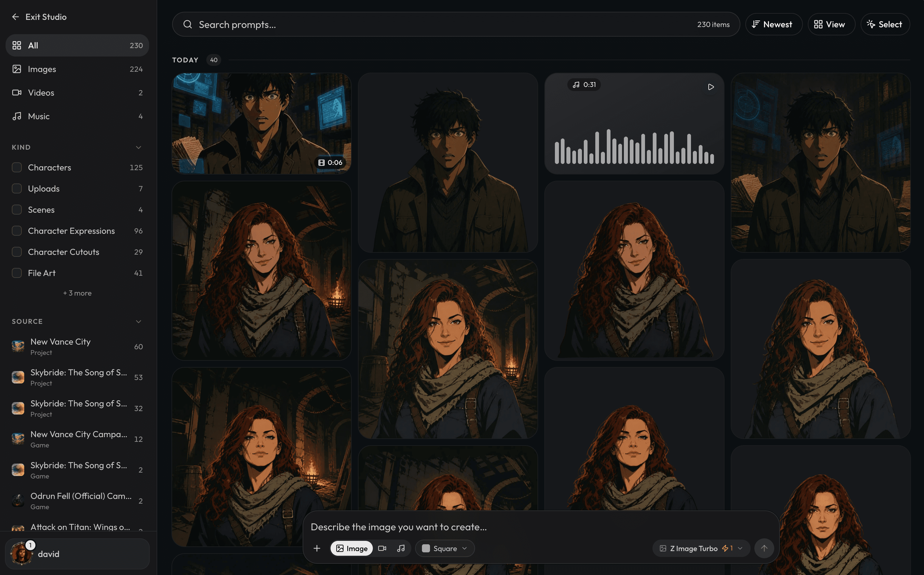Click the music waveform of 0:31 track
Screen dimensions: 924x575
click(x=634, y=147)
